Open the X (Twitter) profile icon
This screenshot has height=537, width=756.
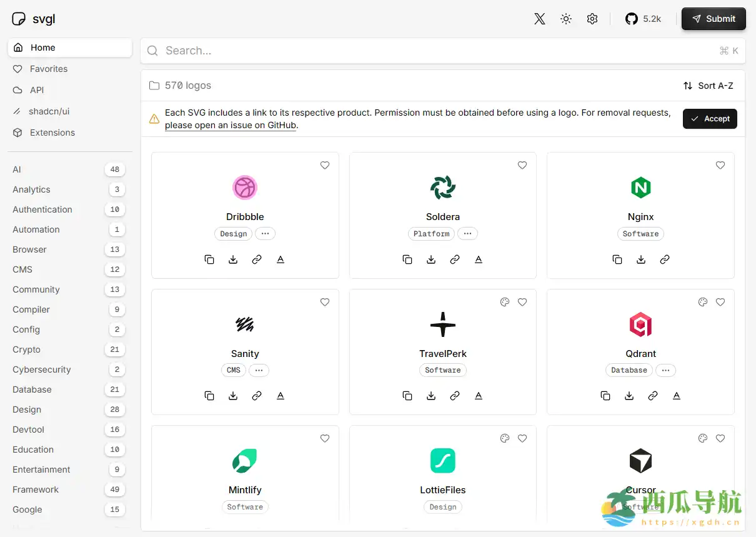point(540,19)
